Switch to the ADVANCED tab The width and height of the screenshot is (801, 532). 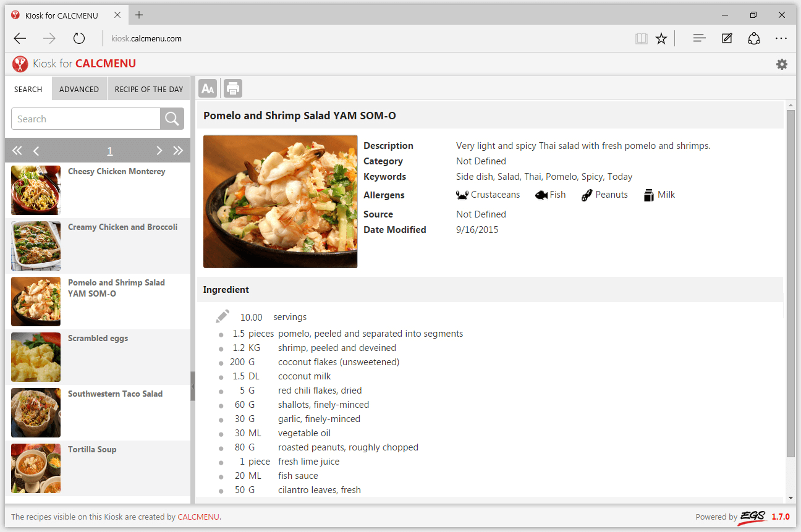coord(79,88)
